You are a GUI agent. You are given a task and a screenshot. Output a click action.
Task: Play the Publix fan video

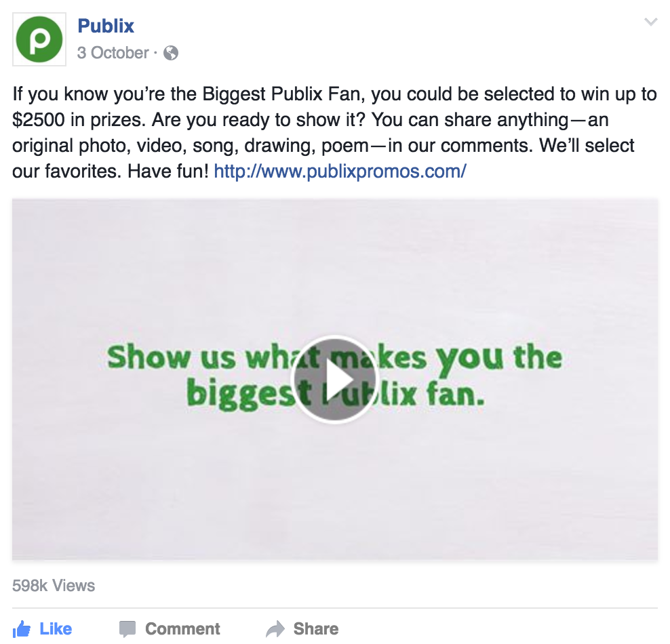click(334, 379)
